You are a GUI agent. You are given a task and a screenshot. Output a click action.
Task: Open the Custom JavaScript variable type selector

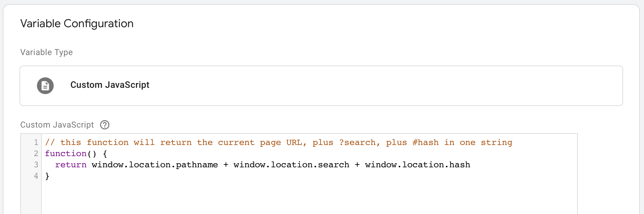click(321, 86)
